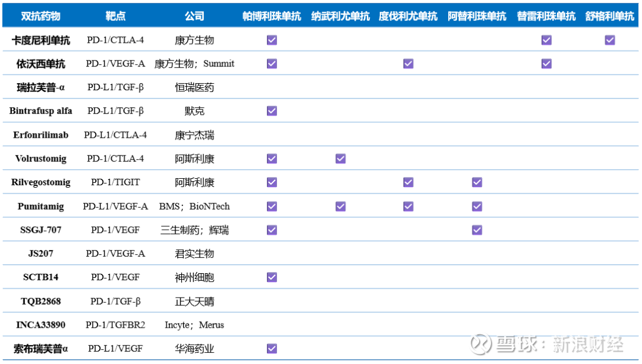
Task: Toggle 索布瑞芙普α checkbox under 帕博利珠单抗
Action: [272, 349]
